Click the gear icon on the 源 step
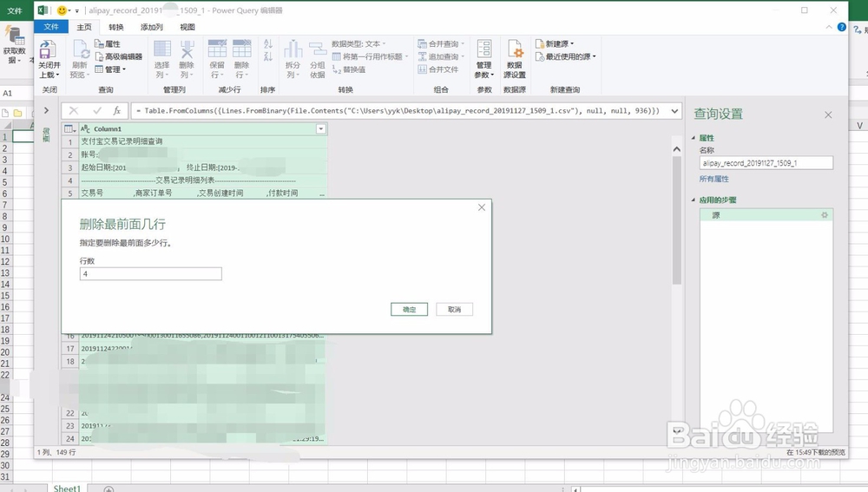This screenshot has height=492, width=868. click(825, 215)
